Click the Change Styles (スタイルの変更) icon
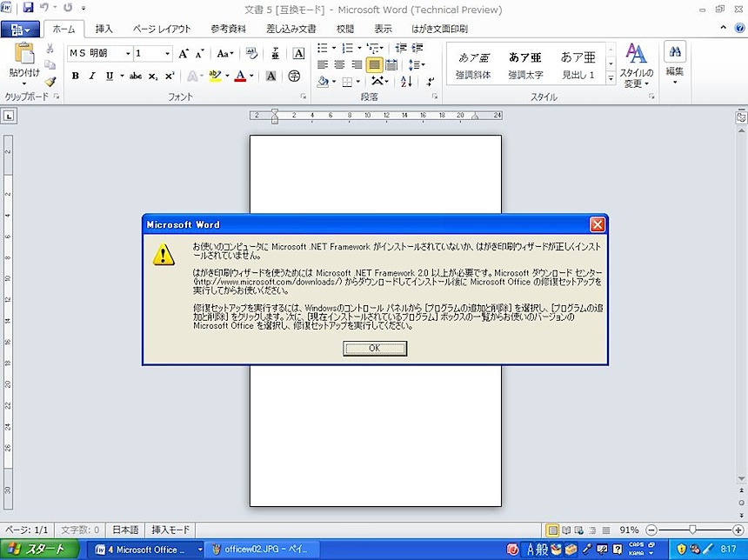 (637, 64)
